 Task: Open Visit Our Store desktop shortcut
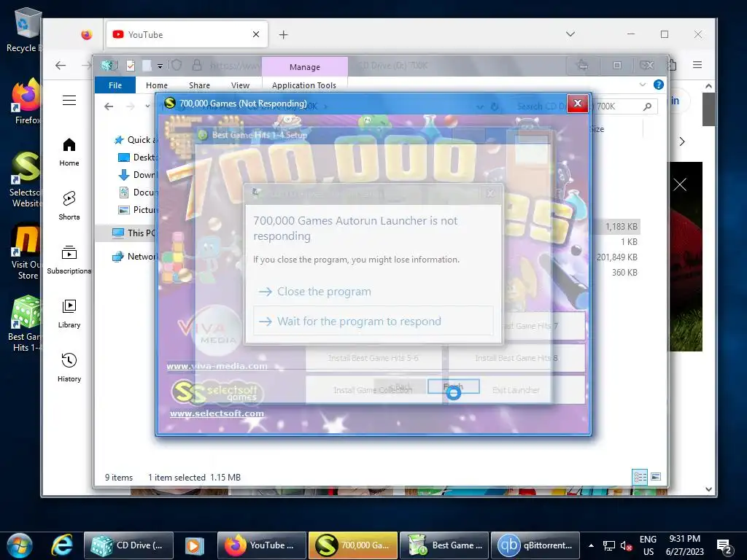(26, 252)
